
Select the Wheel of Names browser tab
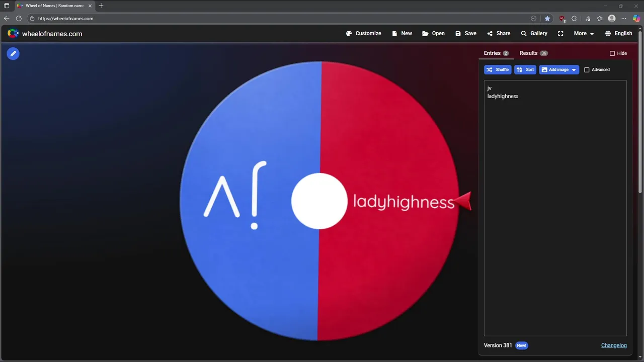tap(54, 6)
